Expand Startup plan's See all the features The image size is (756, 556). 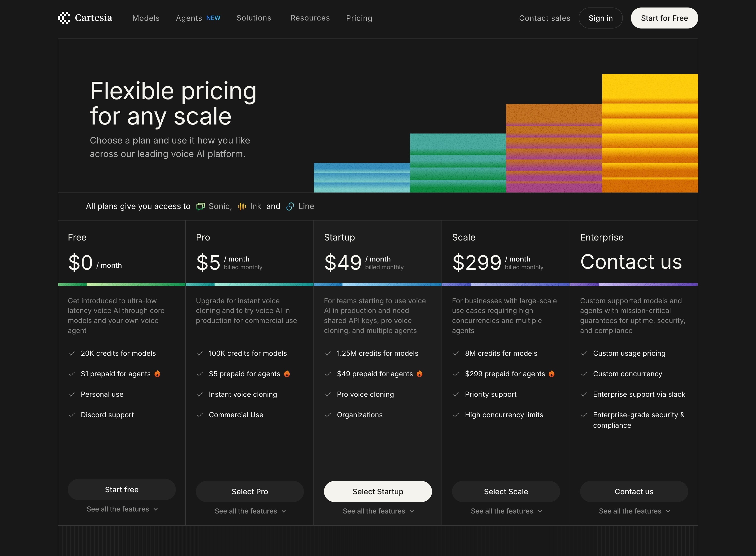coord(378,511)
